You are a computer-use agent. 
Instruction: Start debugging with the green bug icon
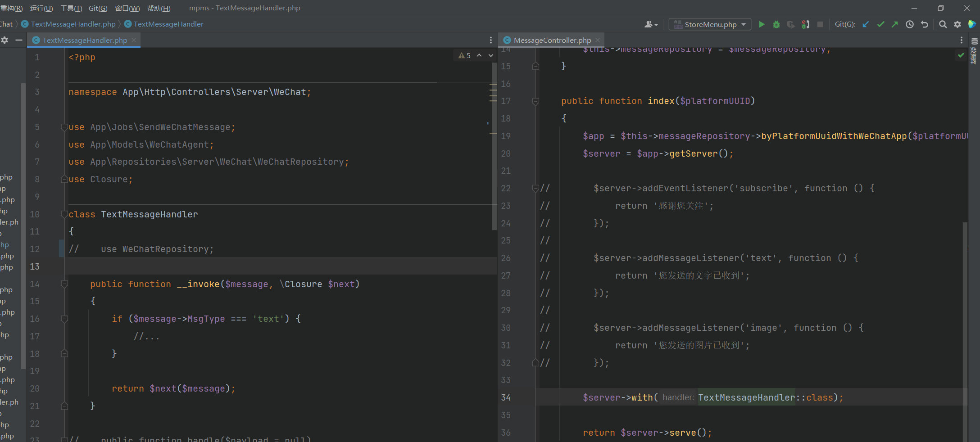[x=776, y=24]
